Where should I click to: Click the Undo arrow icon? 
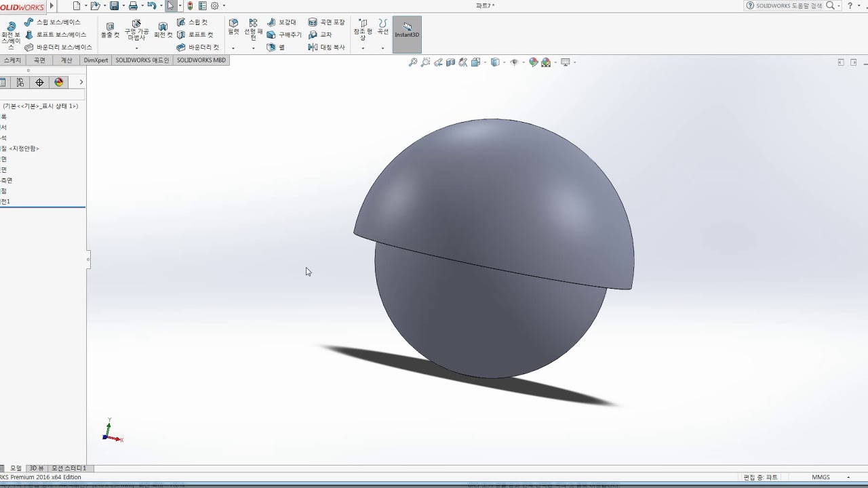(x=152, y=5)
